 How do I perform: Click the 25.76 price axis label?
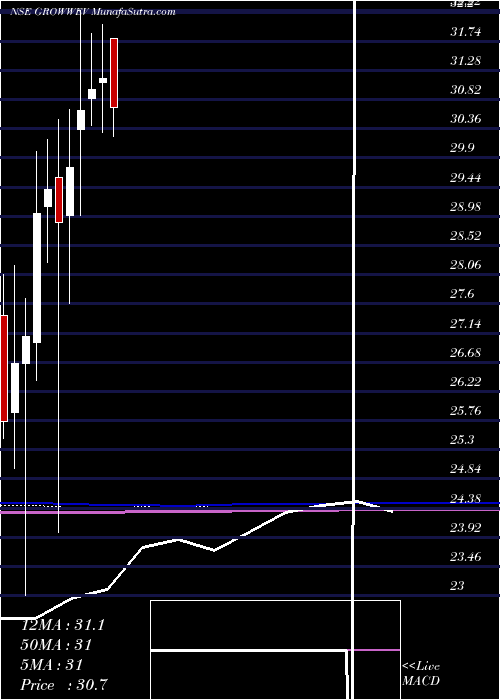tap(466, 411)
